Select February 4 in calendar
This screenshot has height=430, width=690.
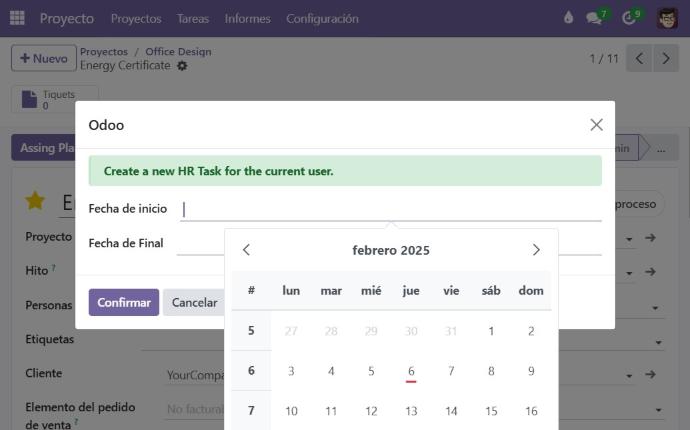click(x=331, y=371)
